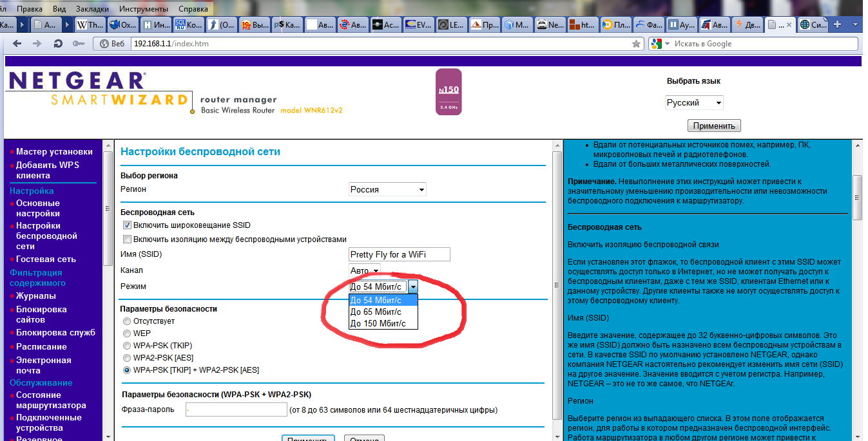The width and height of the screenshot is (868, 441).
Task: Select the WEP security radio button
Action: click(127, 333)
